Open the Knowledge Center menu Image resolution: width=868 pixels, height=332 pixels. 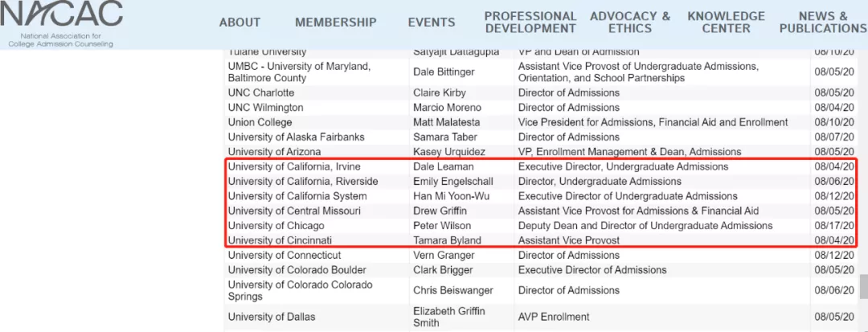726,22
